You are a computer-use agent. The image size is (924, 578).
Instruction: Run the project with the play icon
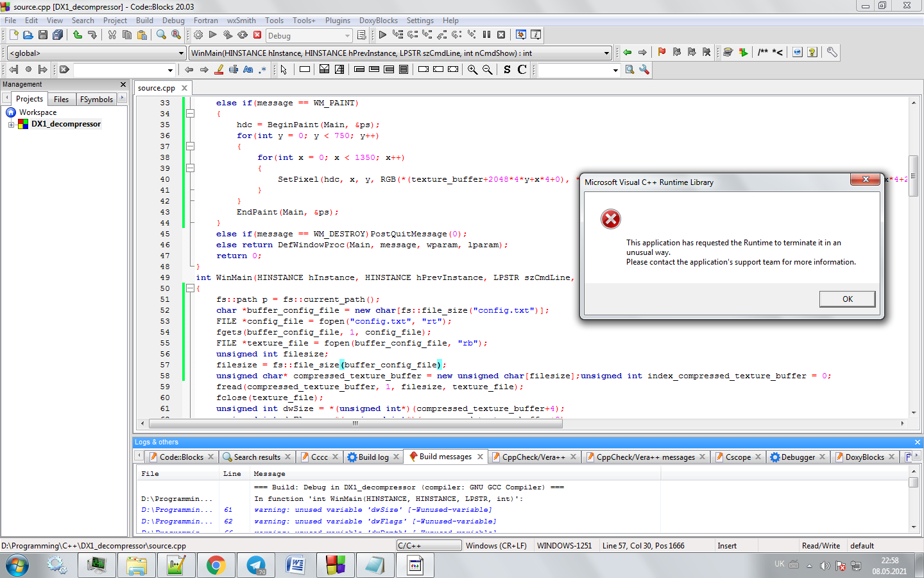[x=213, y=35]
